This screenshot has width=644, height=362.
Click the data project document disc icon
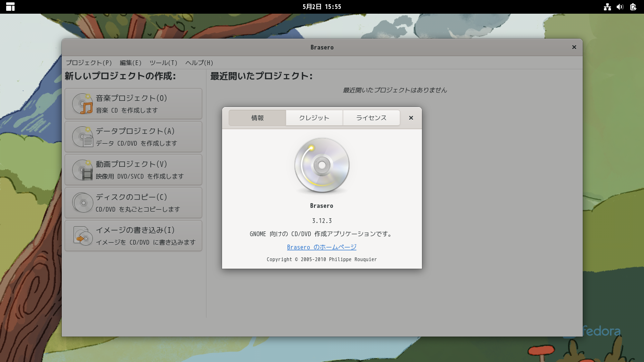click(83, 137)
